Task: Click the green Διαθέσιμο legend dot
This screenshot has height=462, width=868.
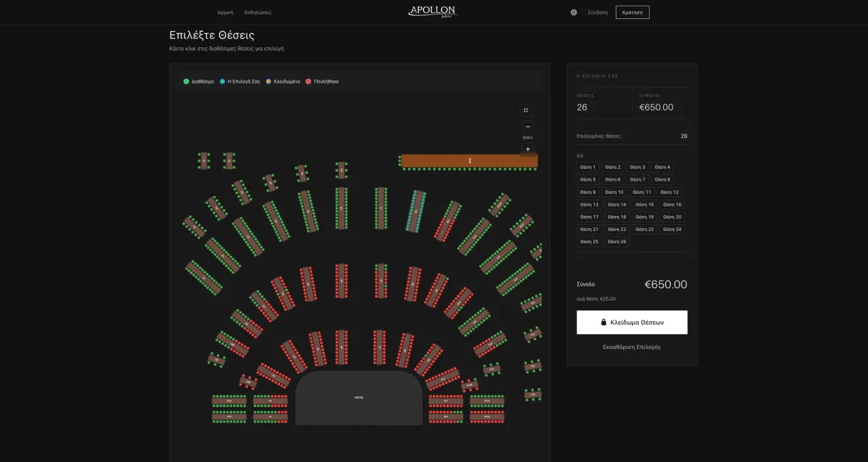Action: point(186,81)
